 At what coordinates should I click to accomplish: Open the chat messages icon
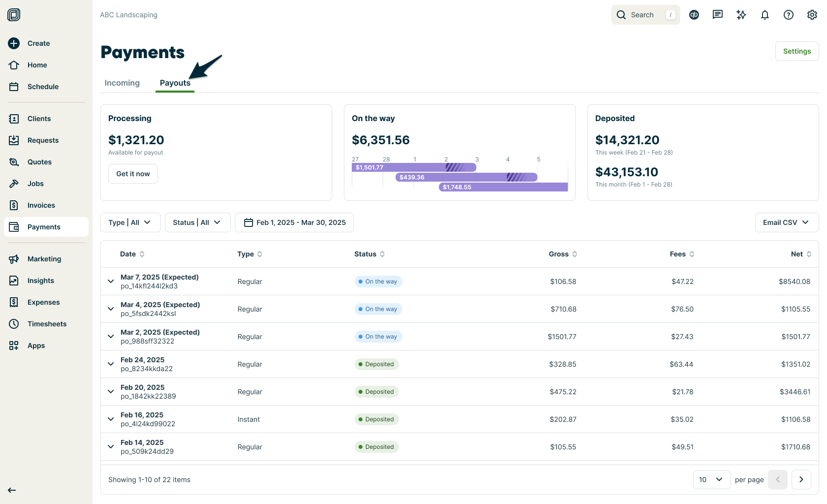718,15
